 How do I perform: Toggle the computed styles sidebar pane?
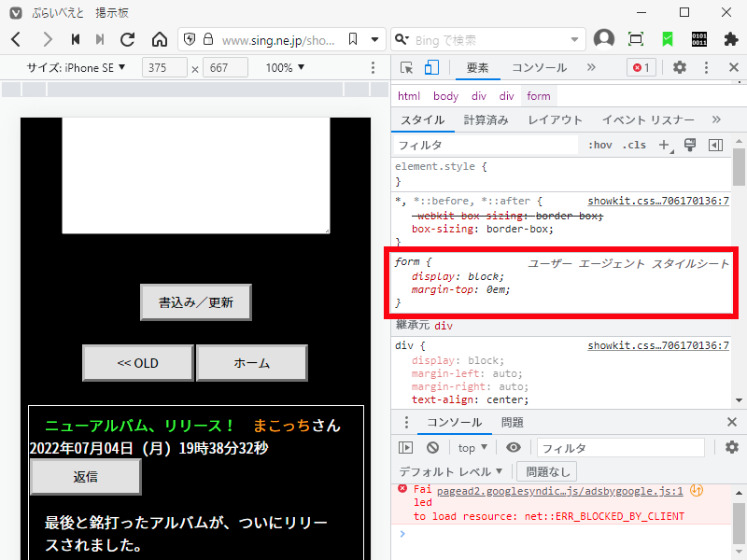click(x=715, y=146)
